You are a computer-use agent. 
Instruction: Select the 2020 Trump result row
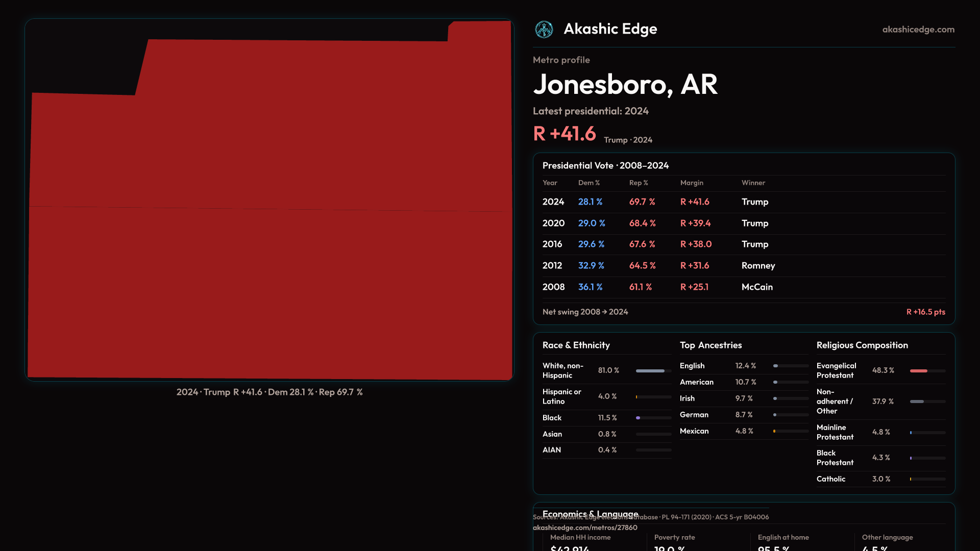tap(743, 223)
